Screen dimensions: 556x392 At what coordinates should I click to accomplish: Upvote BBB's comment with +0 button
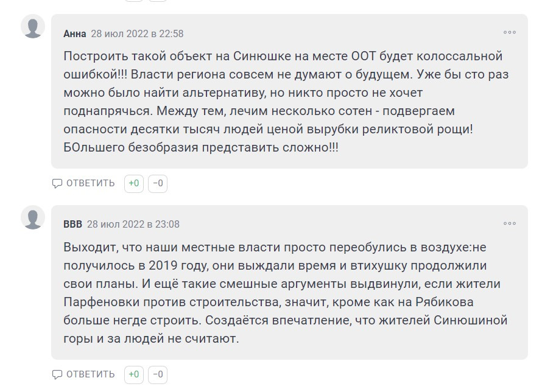(x=134, y=374)
